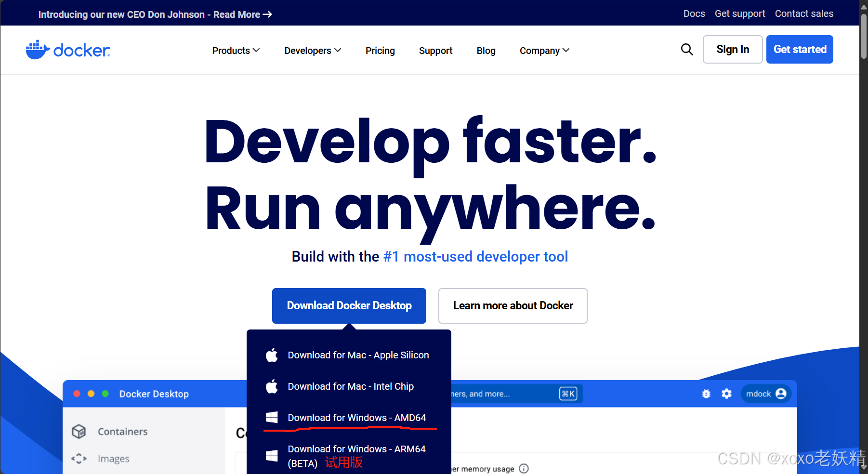Click the Images label in the sidebar
This screenshot has width=868, height=474.
(x=114, y=459)
